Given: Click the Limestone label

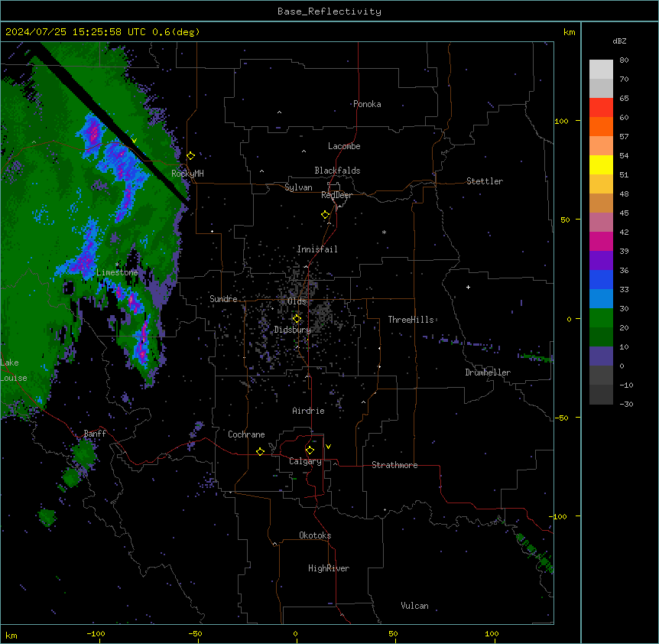Looking at the screenshot, I should [117, 272].
